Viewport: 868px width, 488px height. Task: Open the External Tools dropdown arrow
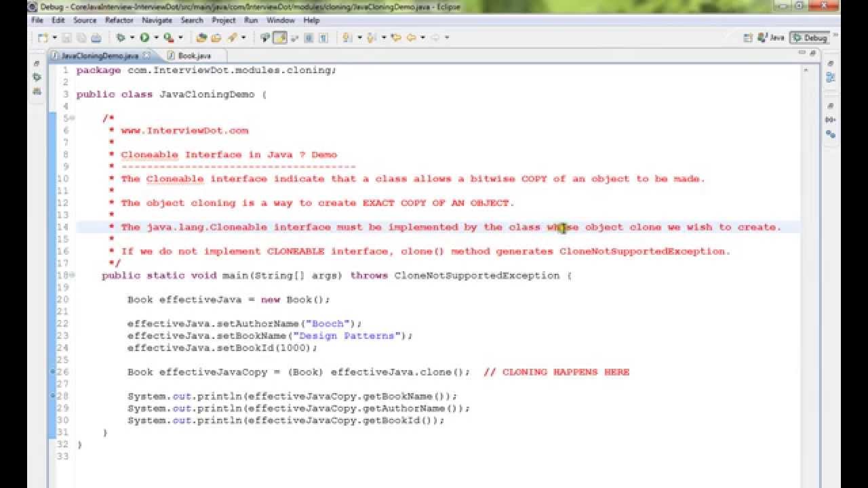click(180, 38)
